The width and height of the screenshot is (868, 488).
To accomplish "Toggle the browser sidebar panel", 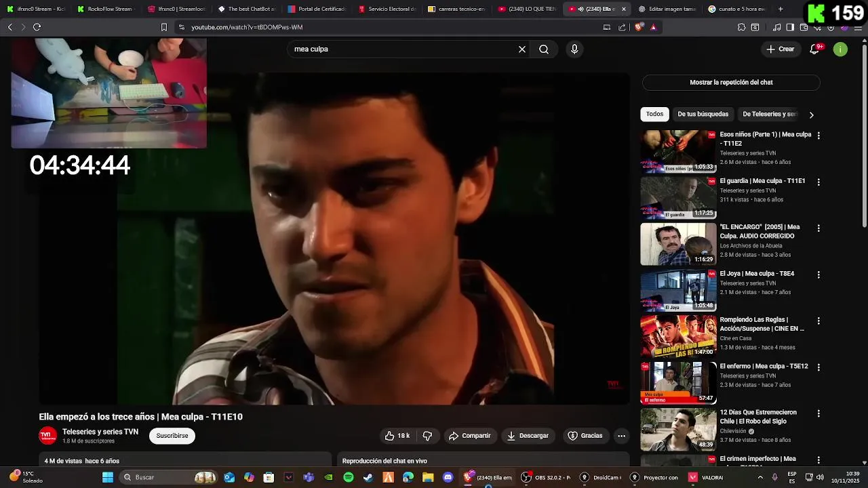I will coord(790,27).
